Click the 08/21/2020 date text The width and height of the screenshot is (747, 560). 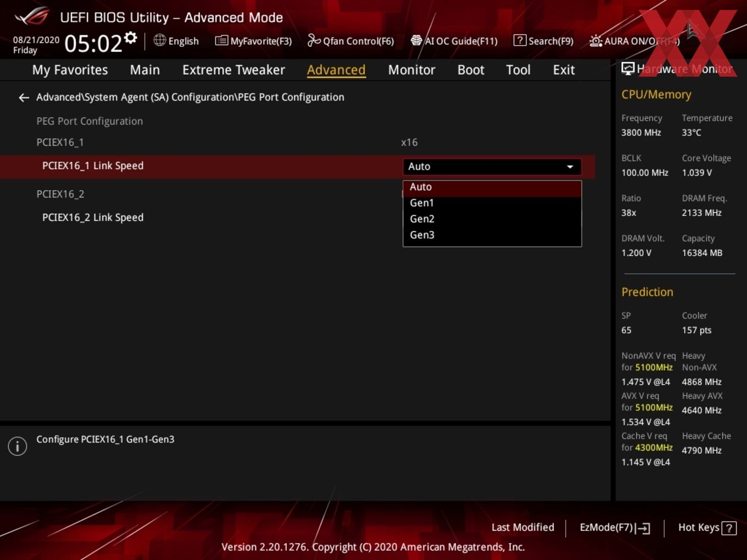36,40
